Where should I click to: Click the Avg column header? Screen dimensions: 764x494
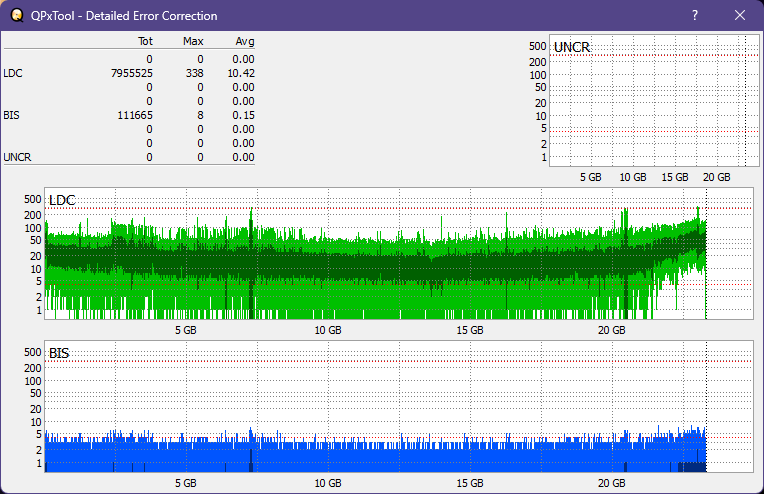pyautogui.click(x=245, y=41)
